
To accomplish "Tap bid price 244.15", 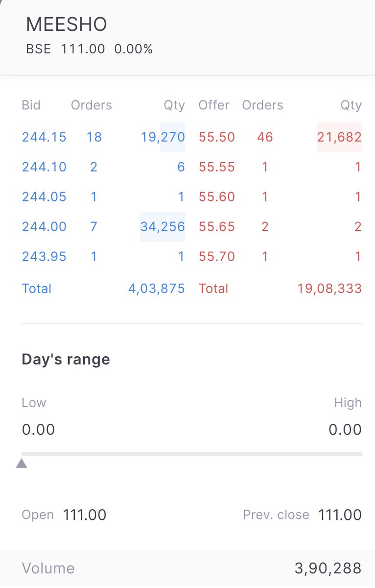I will pos(44,137).
